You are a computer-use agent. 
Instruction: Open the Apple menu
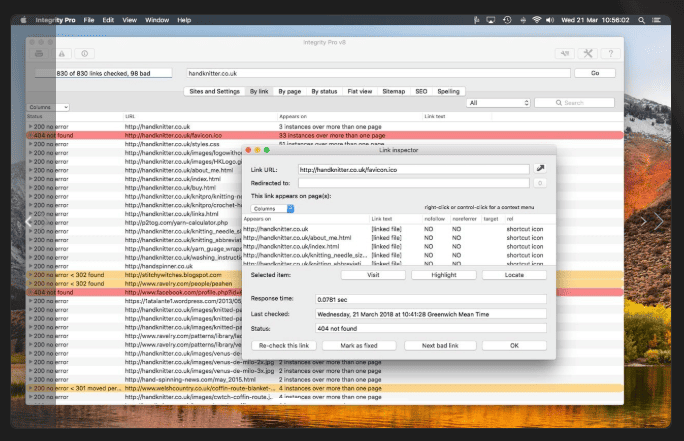pos(24,20)
